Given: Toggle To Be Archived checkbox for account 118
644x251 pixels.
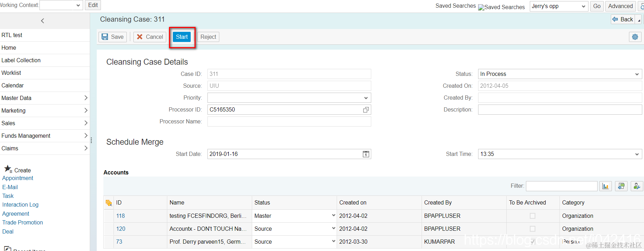Looking at the screenshot, I should point(533,216).
